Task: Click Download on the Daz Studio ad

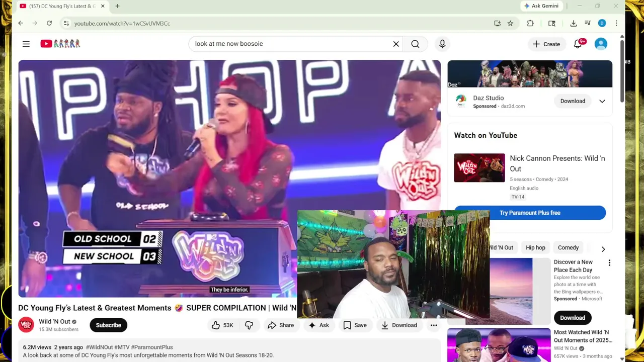Action: (x=573, y=101)
